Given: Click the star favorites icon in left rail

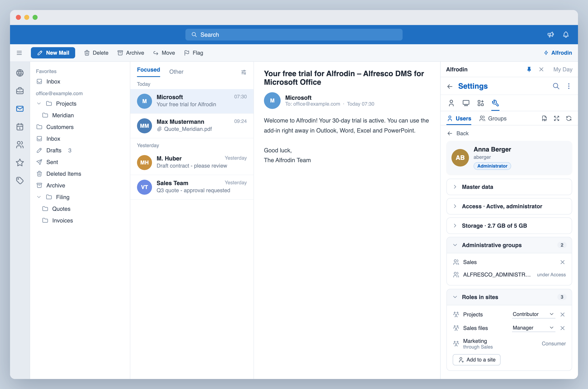Looking at the screenshot, I should click(20, 163).
